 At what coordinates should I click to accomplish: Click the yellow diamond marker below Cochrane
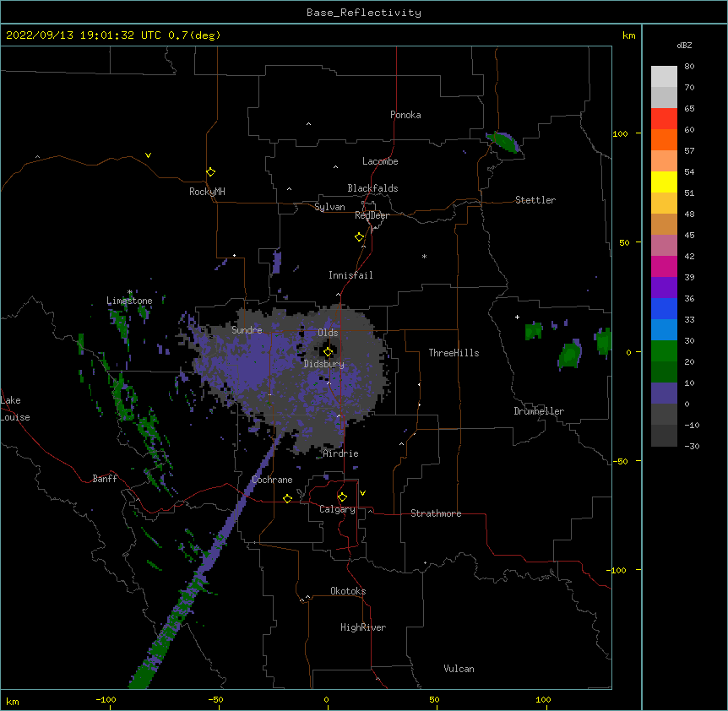pyautogui.click(x=287, y=498)
